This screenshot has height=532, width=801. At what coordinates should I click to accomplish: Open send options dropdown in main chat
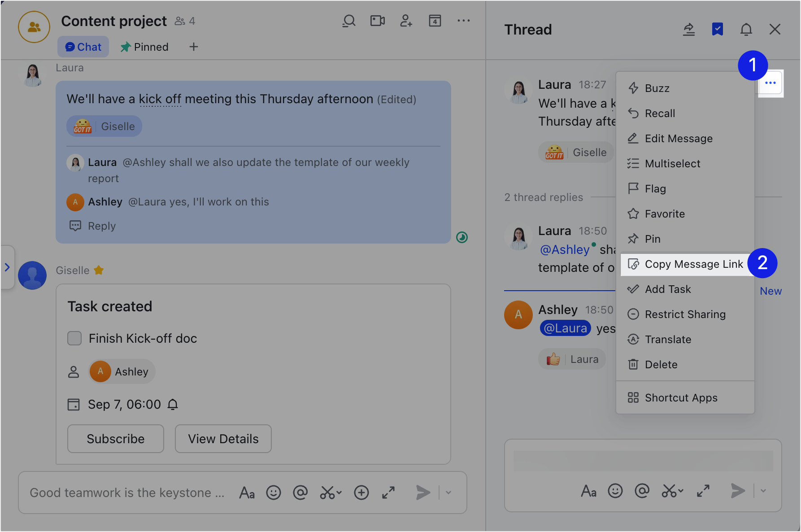coord(448,493)
